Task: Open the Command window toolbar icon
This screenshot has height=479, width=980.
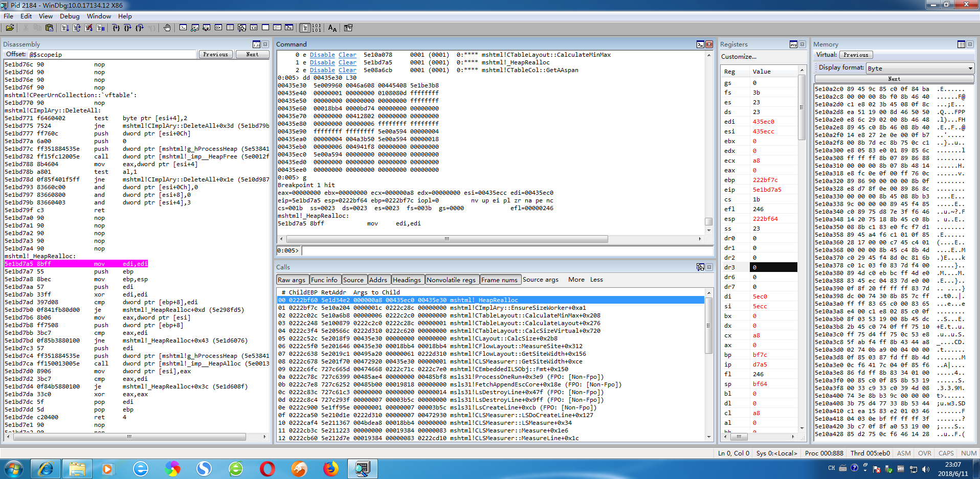Action: 183,28
